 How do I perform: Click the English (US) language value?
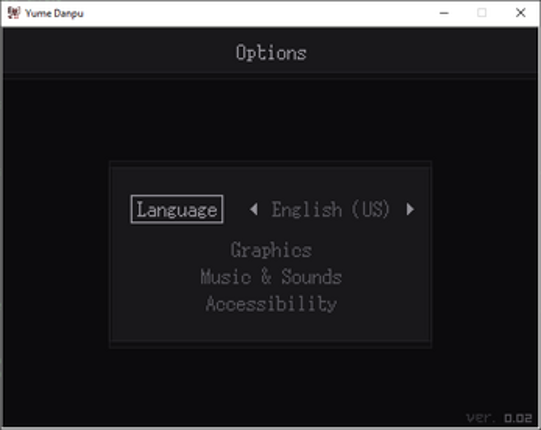[331, 209]
